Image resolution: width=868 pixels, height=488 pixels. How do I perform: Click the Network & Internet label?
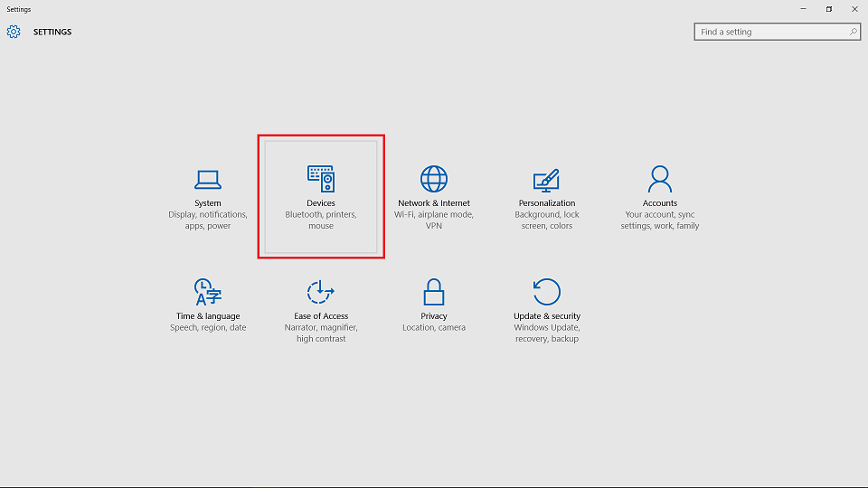pos(434,203)
